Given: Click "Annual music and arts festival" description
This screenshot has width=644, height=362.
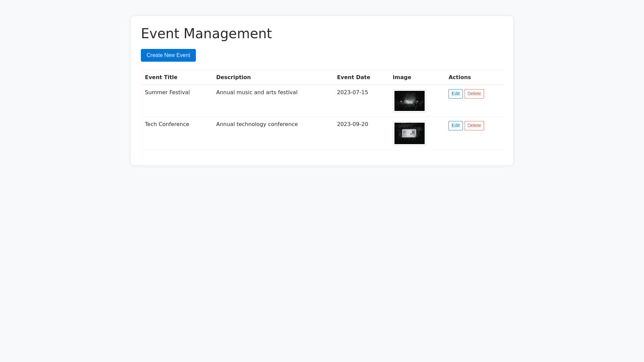Looking at the screenshot, I should [257, 93].
